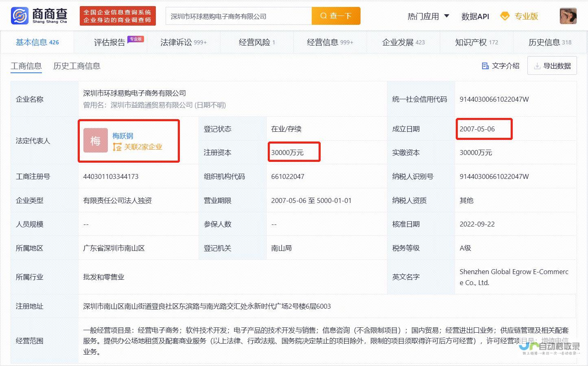Screen dimensions: 588x366
Task: Open legal representative 梅跃钢 link
Action: click(x=123, y=135)
